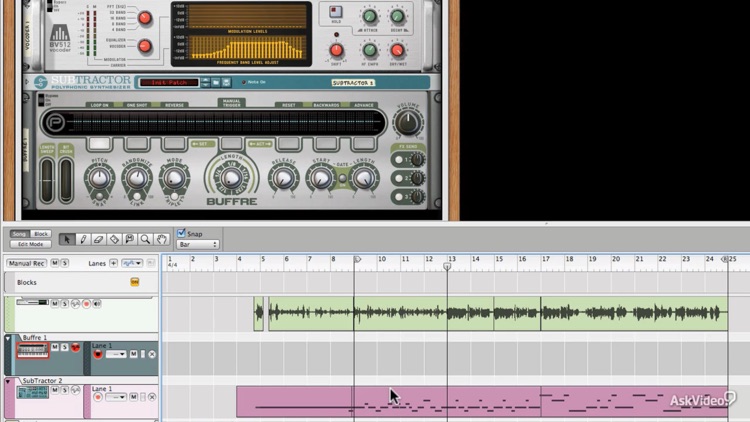
Task: Delete Lane 1 of SubTractor 2
Action: [x=152, y=397]
